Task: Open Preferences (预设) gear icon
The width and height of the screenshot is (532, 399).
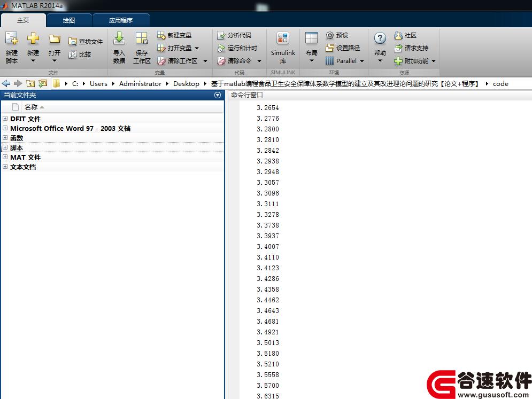Action: pyautogui.click(x=330, y=35)
